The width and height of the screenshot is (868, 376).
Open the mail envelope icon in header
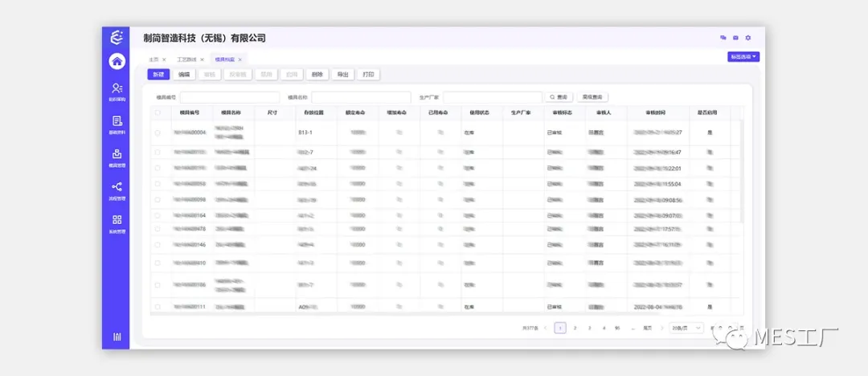coord(735,38)
